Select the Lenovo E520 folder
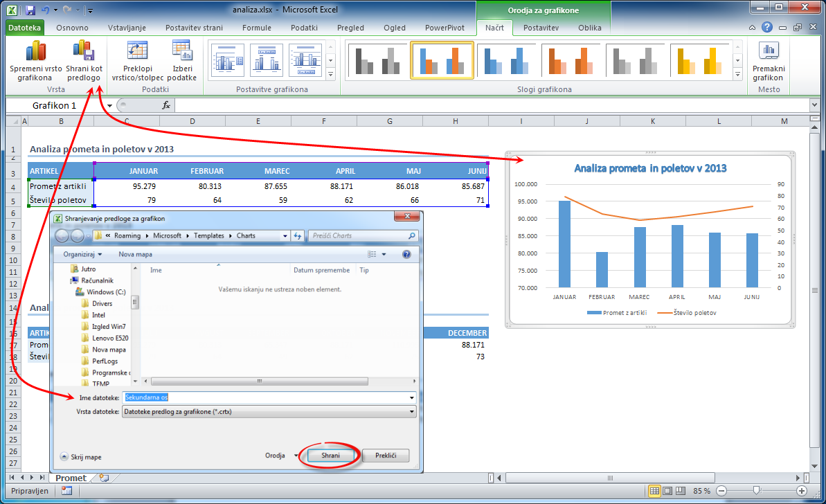The image size is (826, 504). coord(105,338)
